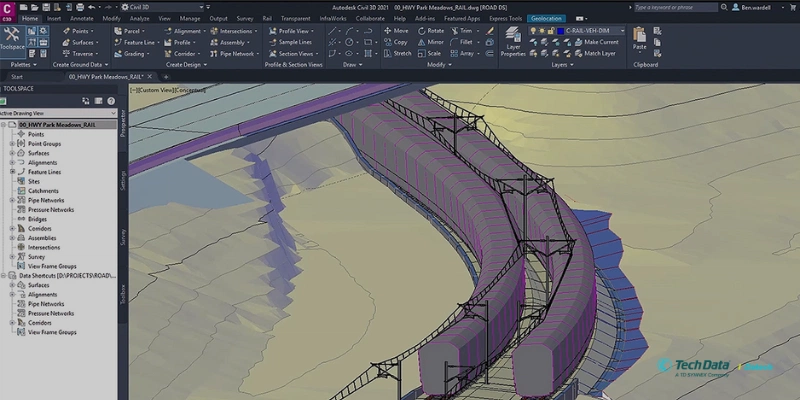The image size is (800, 400).
Task: Toggle layer freeze sun icon in layer dropdown
Action: click(x=542, y=31)
